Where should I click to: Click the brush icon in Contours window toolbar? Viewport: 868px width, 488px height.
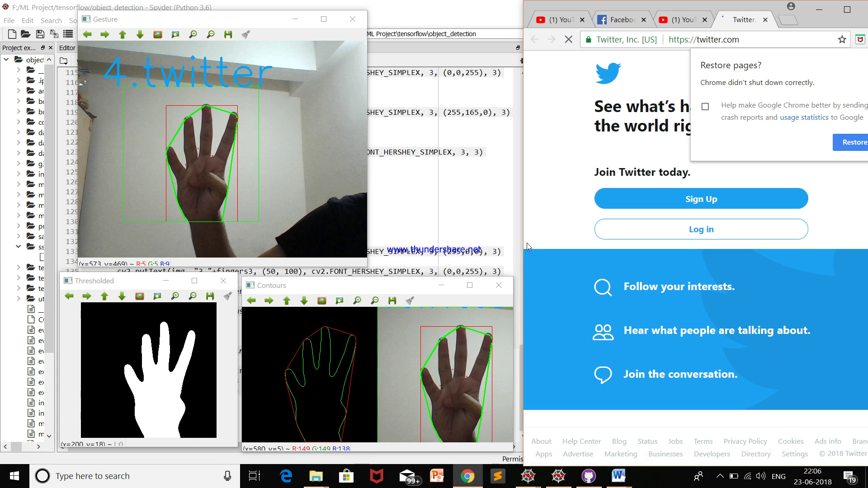[410, 300]
